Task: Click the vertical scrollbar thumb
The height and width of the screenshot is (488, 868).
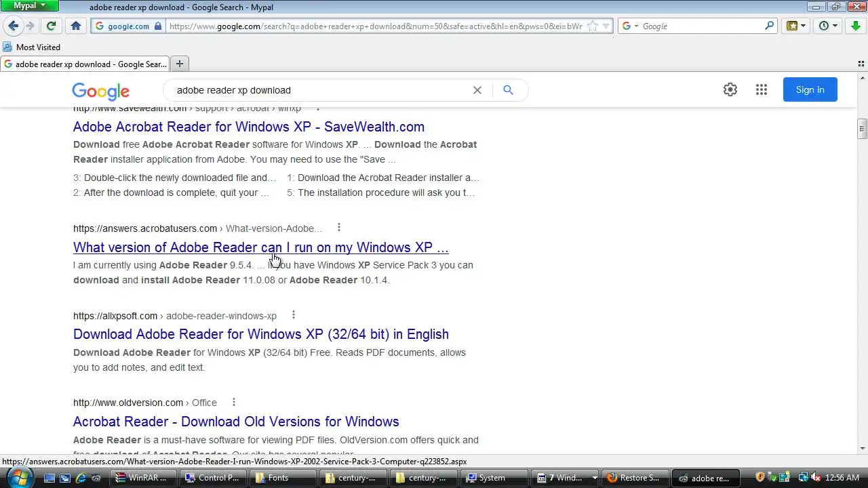Action: point(863,127)
